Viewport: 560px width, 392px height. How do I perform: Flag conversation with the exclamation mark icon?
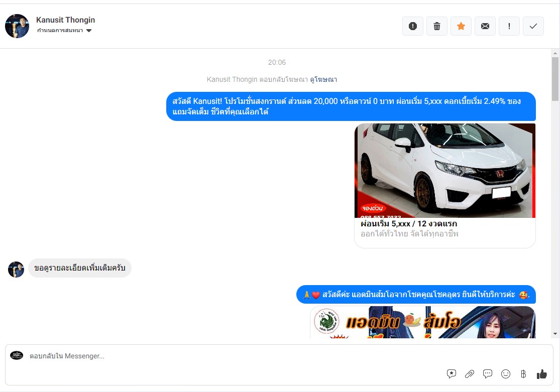click(x=509, y=26)
